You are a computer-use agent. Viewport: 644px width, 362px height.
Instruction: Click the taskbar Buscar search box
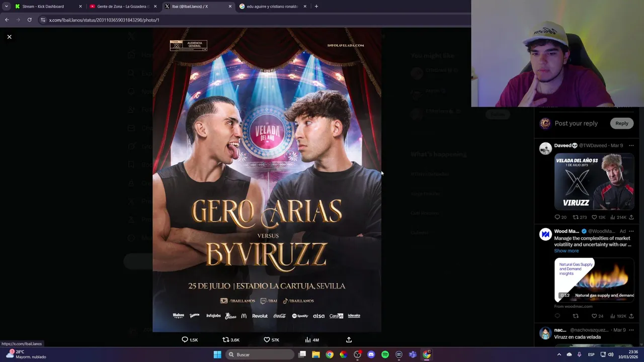tap(259, 354)
